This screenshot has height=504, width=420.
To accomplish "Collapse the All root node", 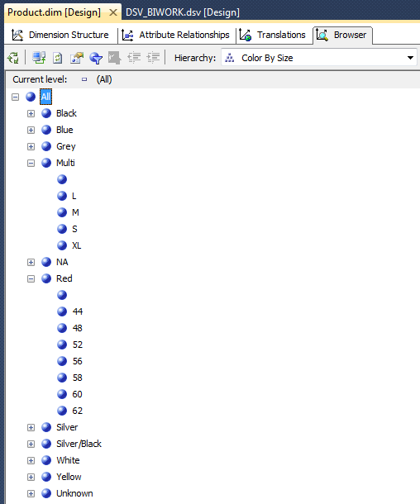I will coord(15,97).
